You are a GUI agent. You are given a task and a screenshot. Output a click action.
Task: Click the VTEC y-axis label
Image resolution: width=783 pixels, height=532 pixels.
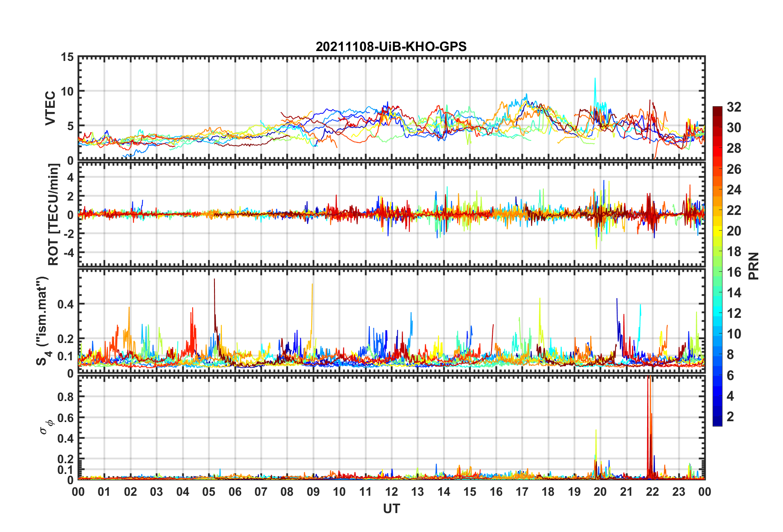50,108
